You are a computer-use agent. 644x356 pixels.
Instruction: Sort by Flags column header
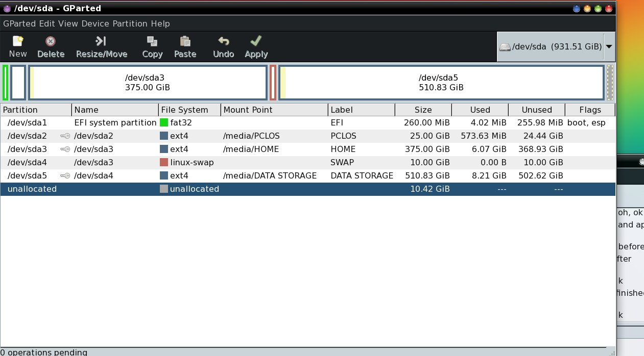[590, 110]
